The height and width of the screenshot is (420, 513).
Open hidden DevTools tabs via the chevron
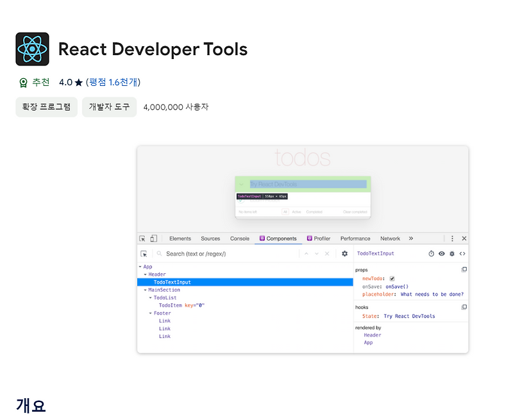pos(410,238)
